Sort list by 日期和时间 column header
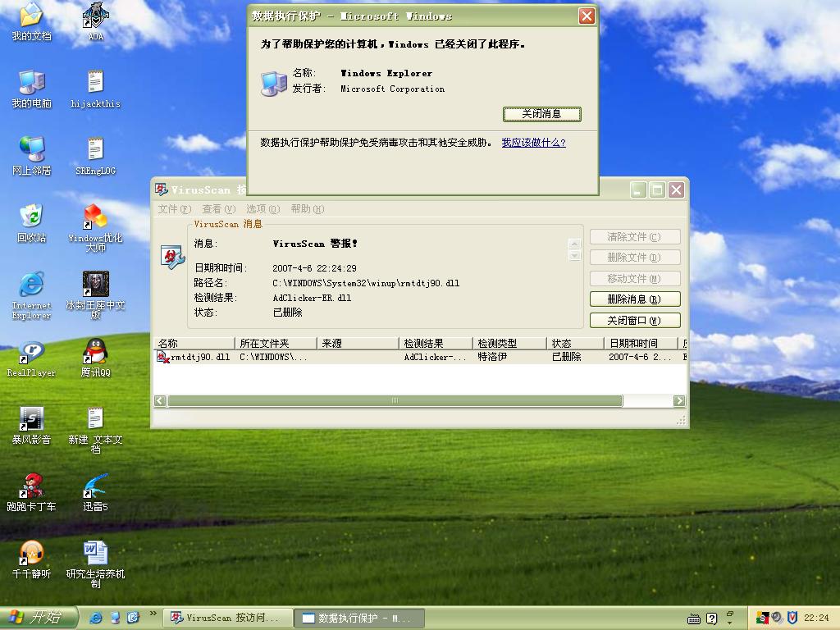840x630 pixels. (641, 344)
